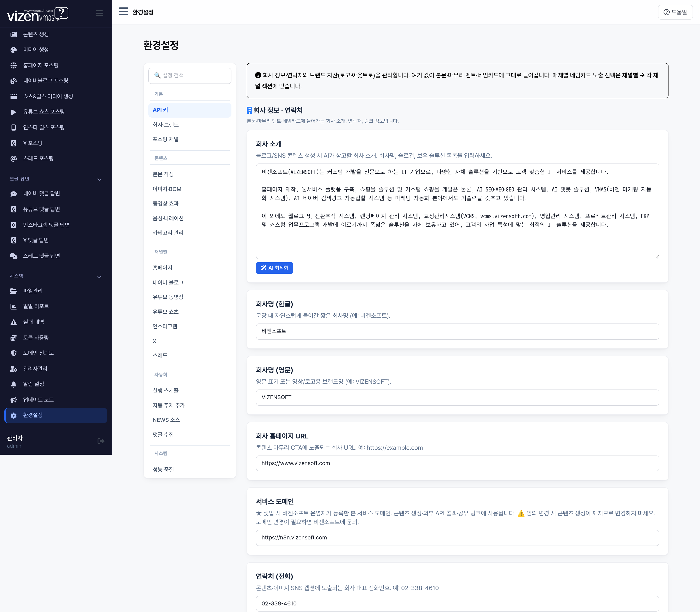Open X channel settings in list
The height and width of the screenshot is (612, 700).
tap(190, 341)
